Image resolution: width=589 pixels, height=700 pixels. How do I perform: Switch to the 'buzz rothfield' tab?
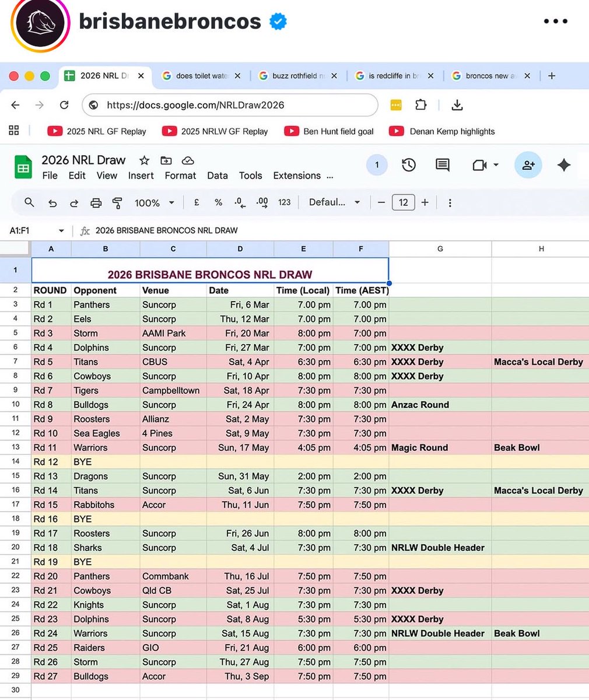297,76
